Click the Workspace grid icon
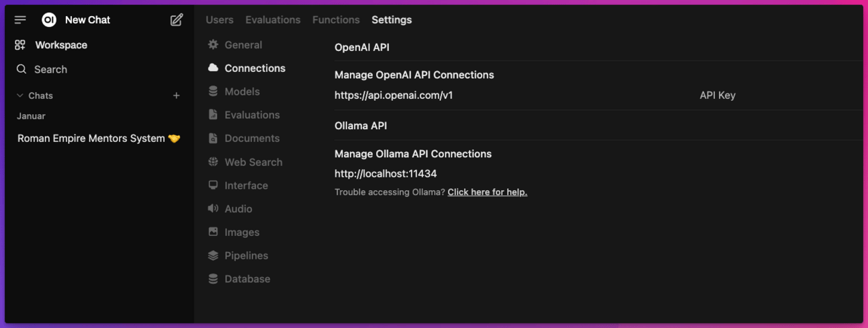 (x=20, y=45)
